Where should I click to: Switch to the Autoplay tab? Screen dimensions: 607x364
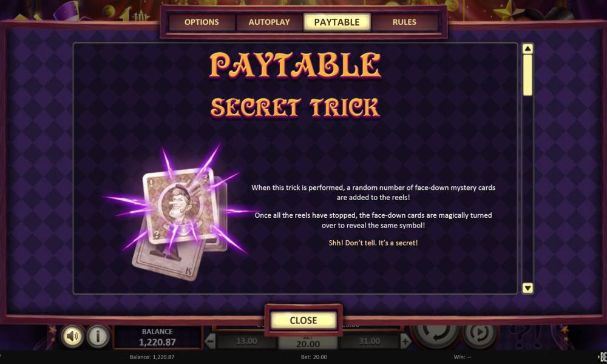(269, 22)
